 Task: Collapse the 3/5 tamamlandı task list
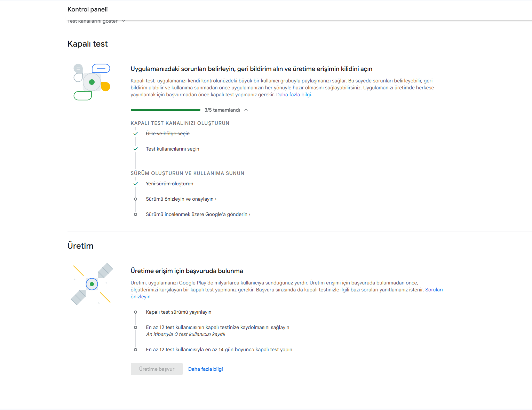(246, 110)
